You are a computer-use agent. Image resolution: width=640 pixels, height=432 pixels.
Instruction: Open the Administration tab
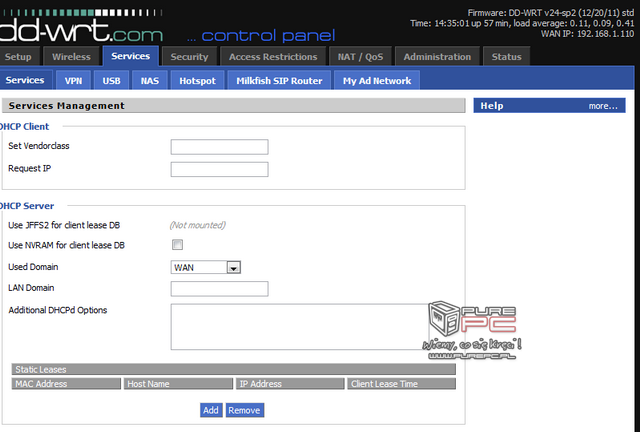pos(437,57)
